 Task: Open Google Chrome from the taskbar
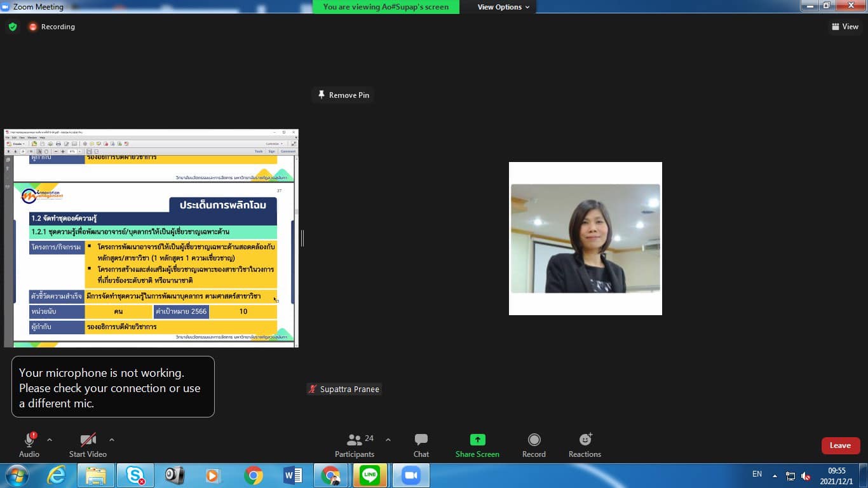click(x=254, y=475)
